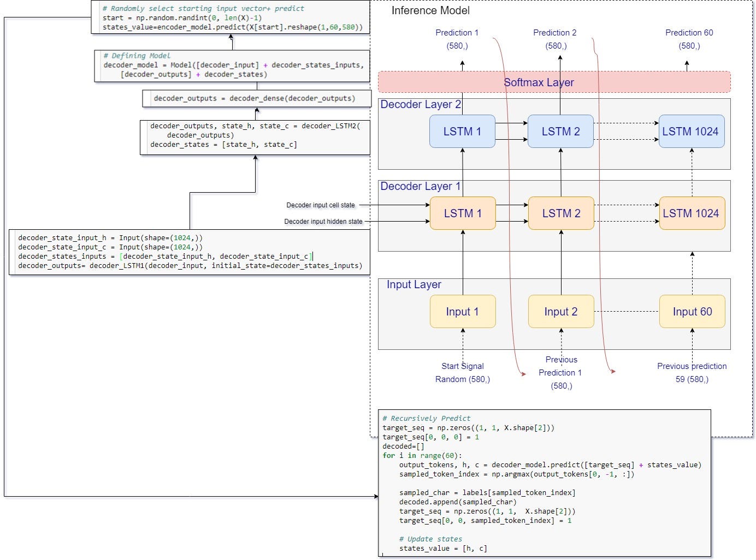Click the LSTM 2 node in Decoder Layer 1
Viewport: 756px width, 560px height.
coord(560,213)
